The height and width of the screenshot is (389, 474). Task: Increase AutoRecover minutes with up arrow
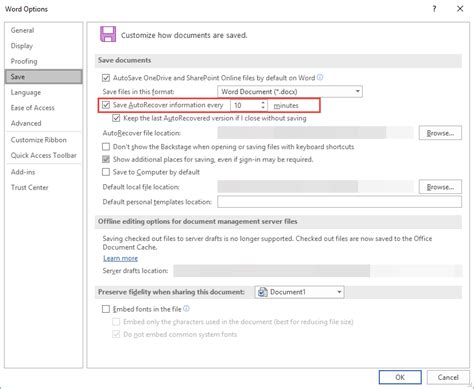263,103
